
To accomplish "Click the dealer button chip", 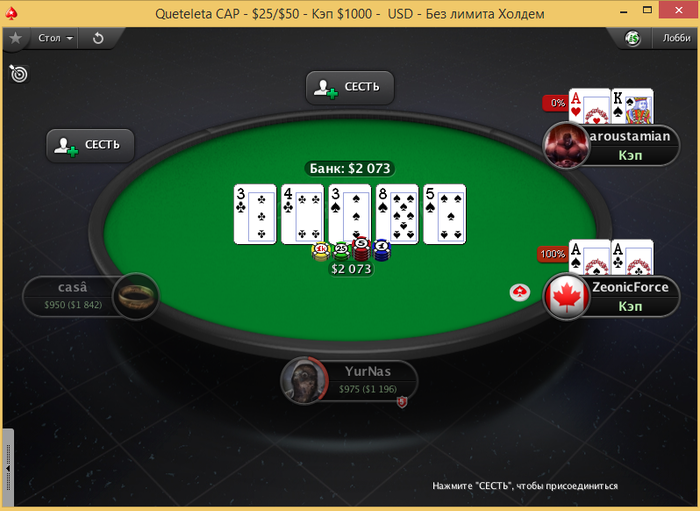I will [x=520, y=292].
